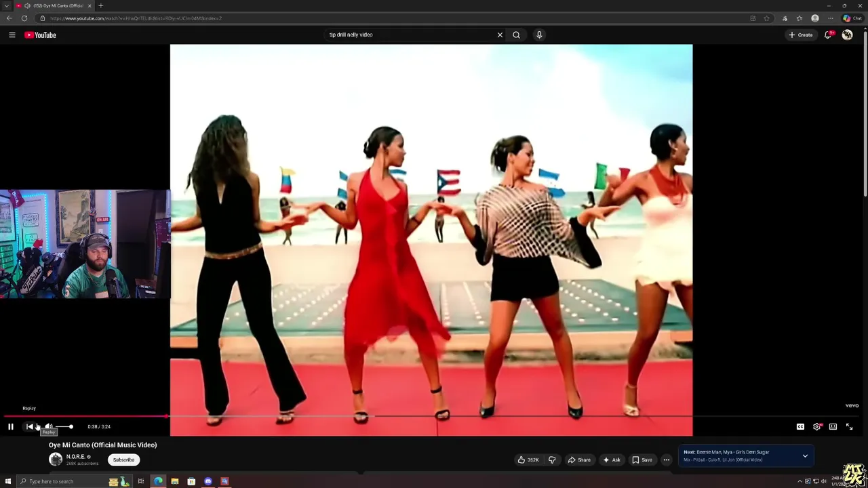This screenshot has height=488, width=868.
Task: Open the browser profile icon
Action: [815, 18]
